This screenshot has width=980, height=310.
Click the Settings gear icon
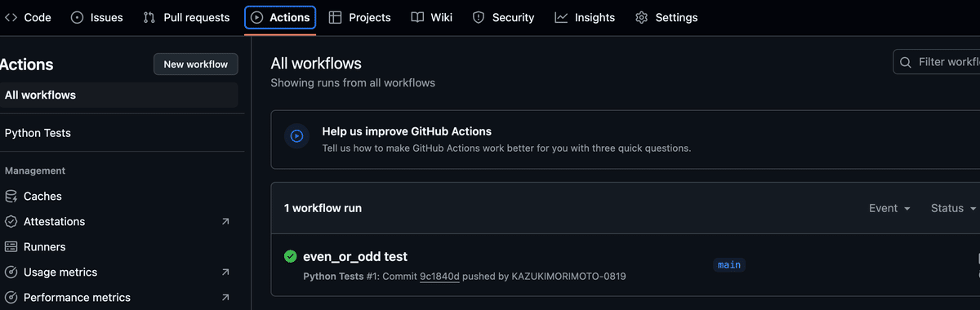click(x=642, y=17)
